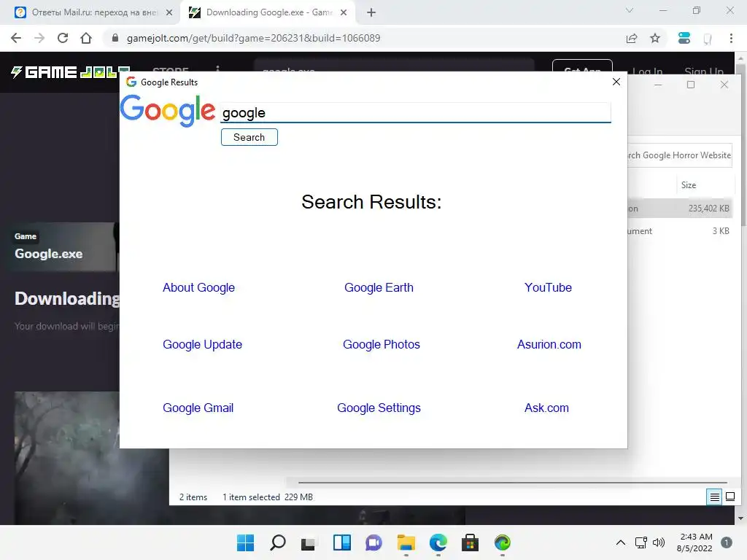This screenshot has width=747, height=560.
Task: Open the About Google link
Action: click(198, 287)
